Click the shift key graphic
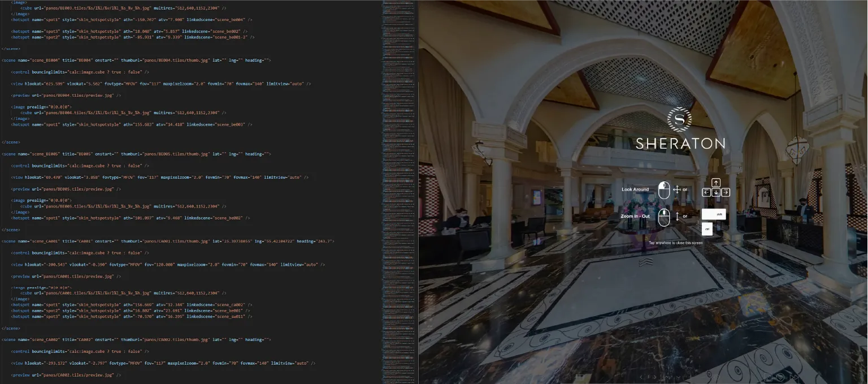This screenshot has width=868, height=384. (x=714, y=214)
